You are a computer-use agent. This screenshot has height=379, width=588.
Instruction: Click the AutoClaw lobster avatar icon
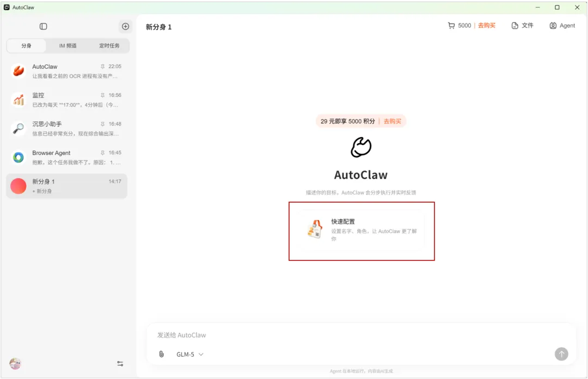coord(19,71)
